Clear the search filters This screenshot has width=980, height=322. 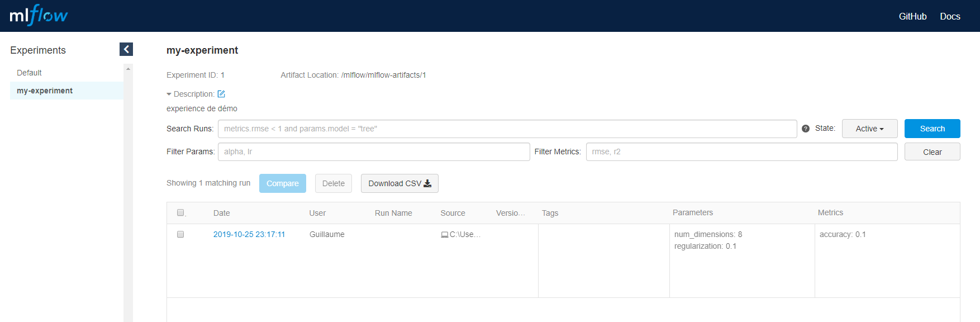pos(932,152)
